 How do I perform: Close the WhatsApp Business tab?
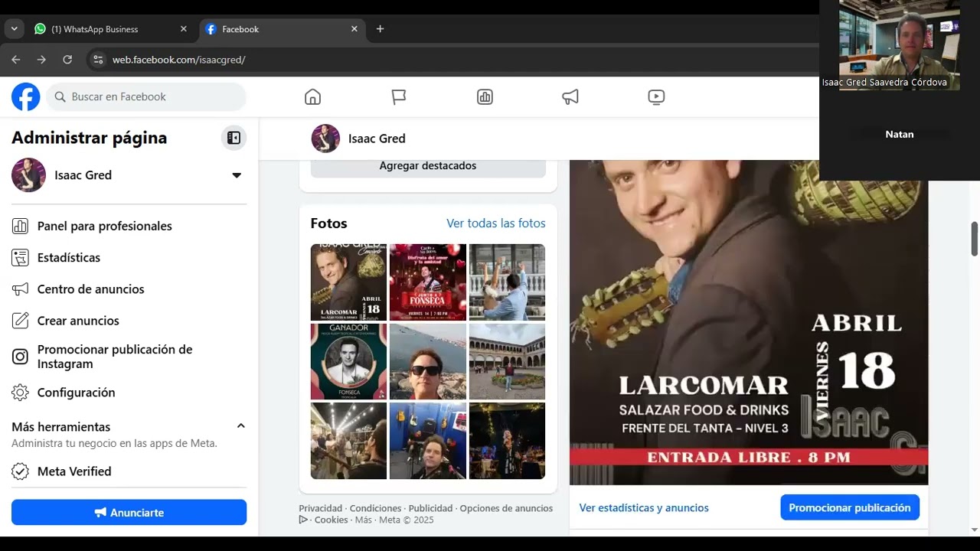click(183, 29)
